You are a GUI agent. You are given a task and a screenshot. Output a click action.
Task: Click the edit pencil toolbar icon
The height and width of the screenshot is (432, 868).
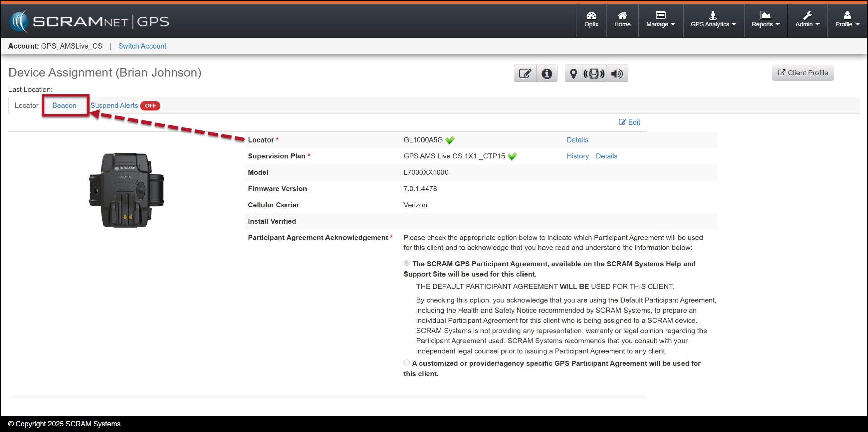coord(525,73)
